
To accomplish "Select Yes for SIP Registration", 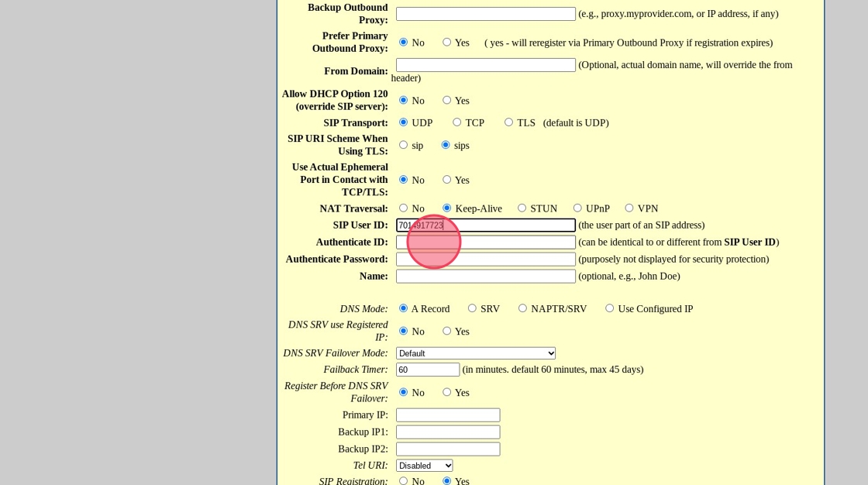I will [x=446, y=481].
